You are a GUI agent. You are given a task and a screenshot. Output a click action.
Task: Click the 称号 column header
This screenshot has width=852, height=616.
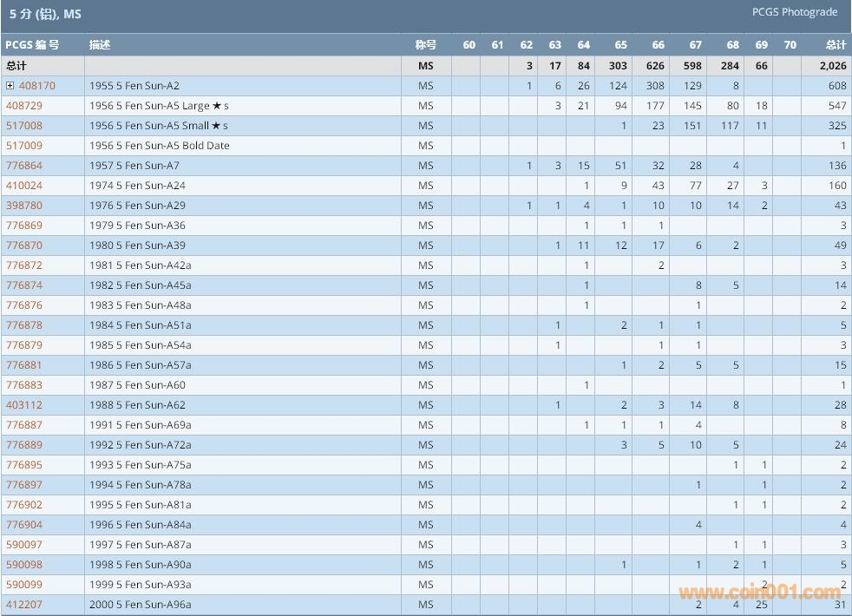(x=425, y=45)
